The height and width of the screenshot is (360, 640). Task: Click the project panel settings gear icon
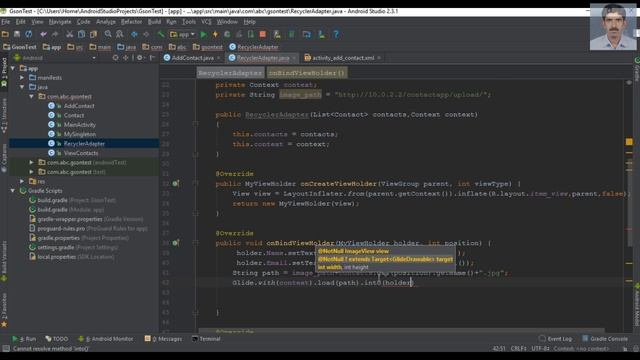click(x=140, y=58)
